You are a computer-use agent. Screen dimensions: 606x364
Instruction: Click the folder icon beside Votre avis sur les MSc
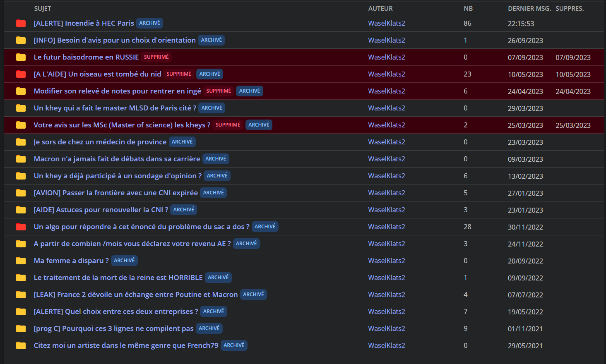point(21,125)
